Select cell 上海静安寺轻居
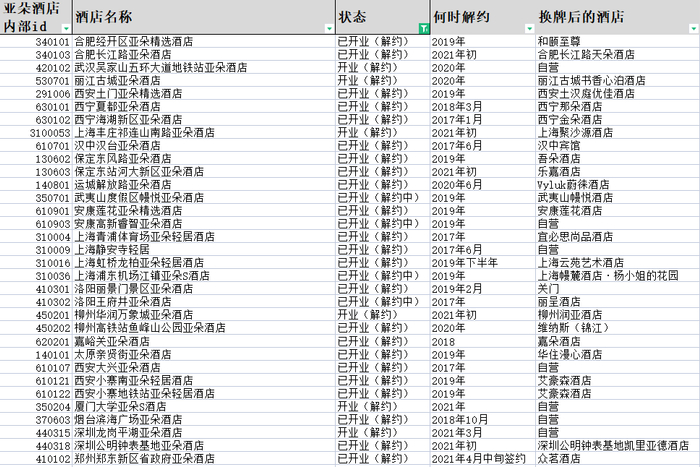Screen dimensions: 700x467 pos(204,250)
